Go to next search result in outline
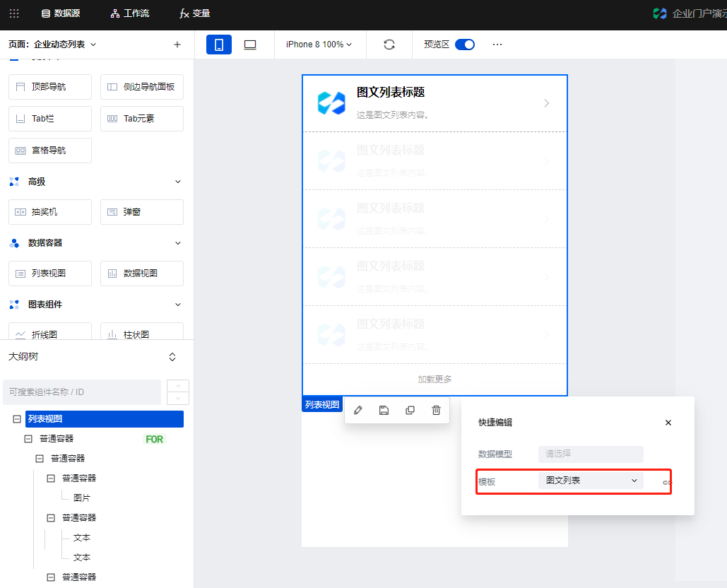 tap(178, 399)
